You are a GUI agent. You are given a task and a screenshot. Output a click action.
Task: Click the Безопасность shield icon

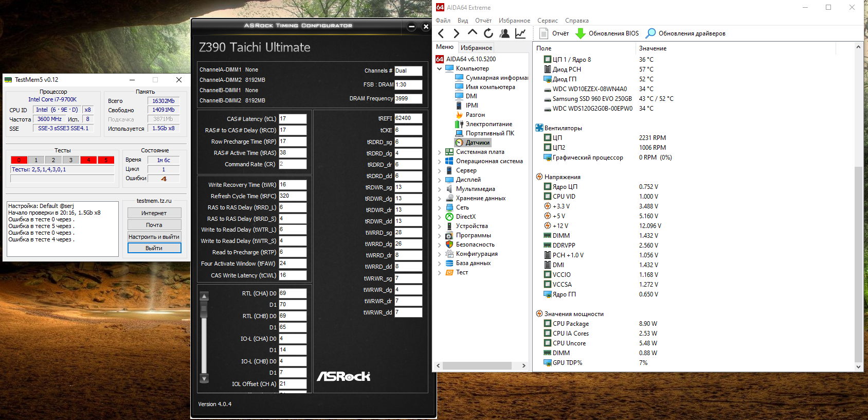pos(449,244)
